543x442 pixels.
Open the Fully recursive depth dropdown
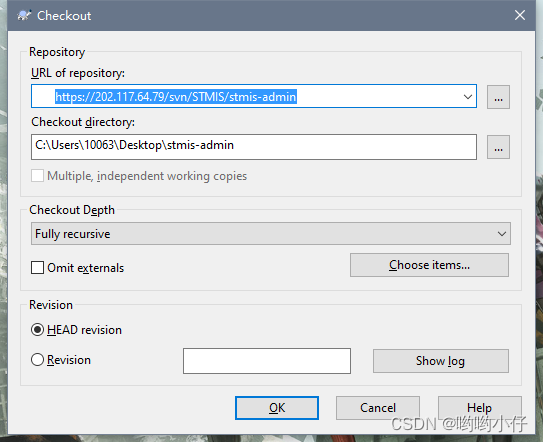(270, 234)
